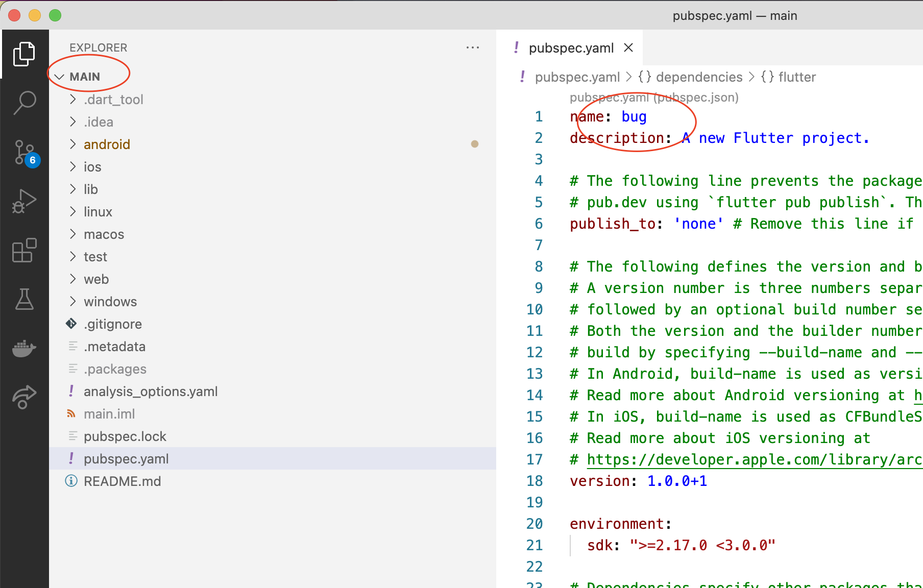Open the Search view icon
The width and height of the screenshot is (923, 588).
click(x=24, y=103)
